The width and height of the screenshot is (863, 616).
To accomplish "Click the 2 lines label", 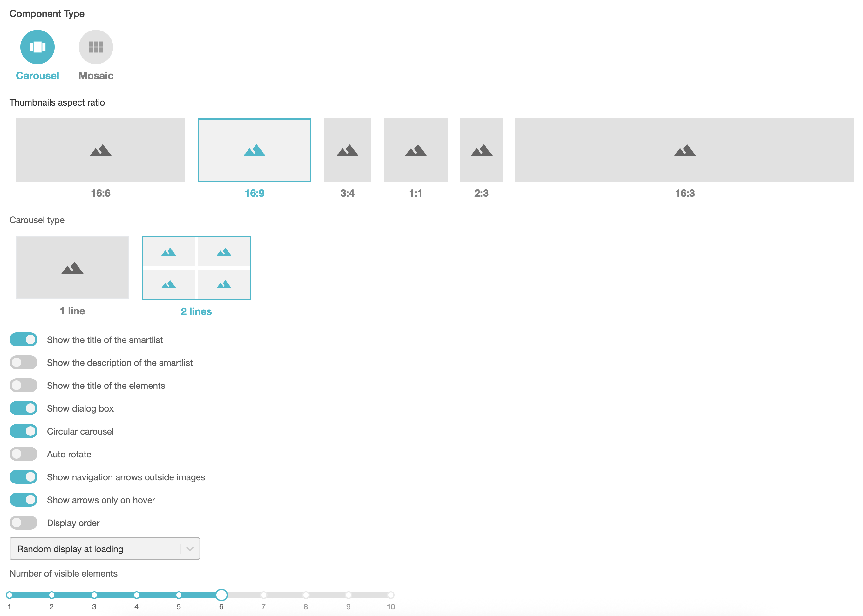I will 196,311.
